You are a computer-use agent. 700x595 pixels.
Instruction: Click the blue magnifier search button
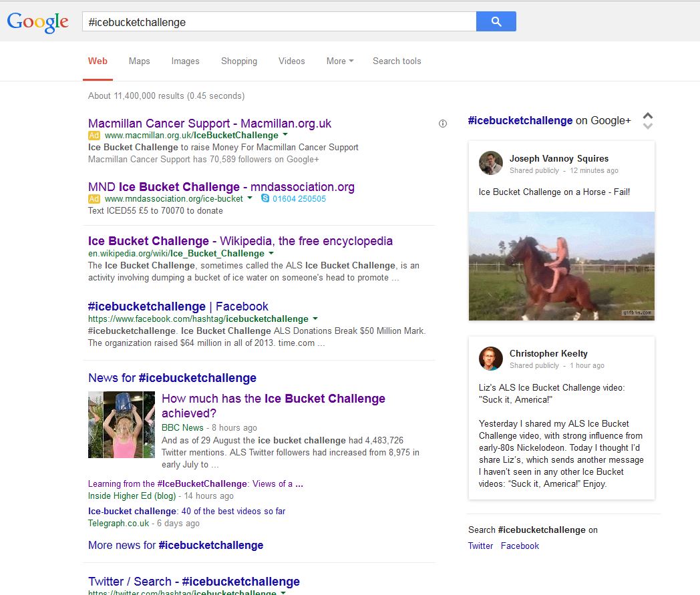click(x=496, y=21)
